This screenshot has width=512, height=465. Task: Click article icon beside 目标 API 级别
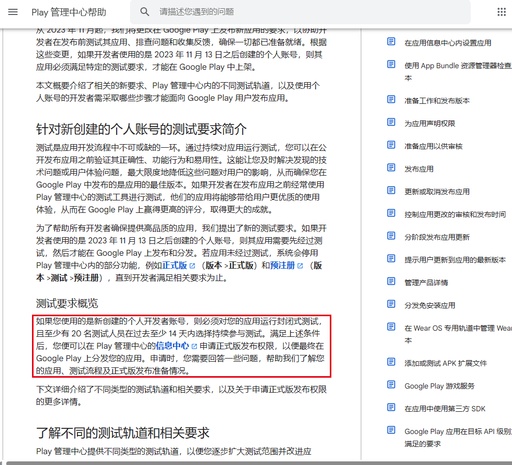tap(391, 430)
